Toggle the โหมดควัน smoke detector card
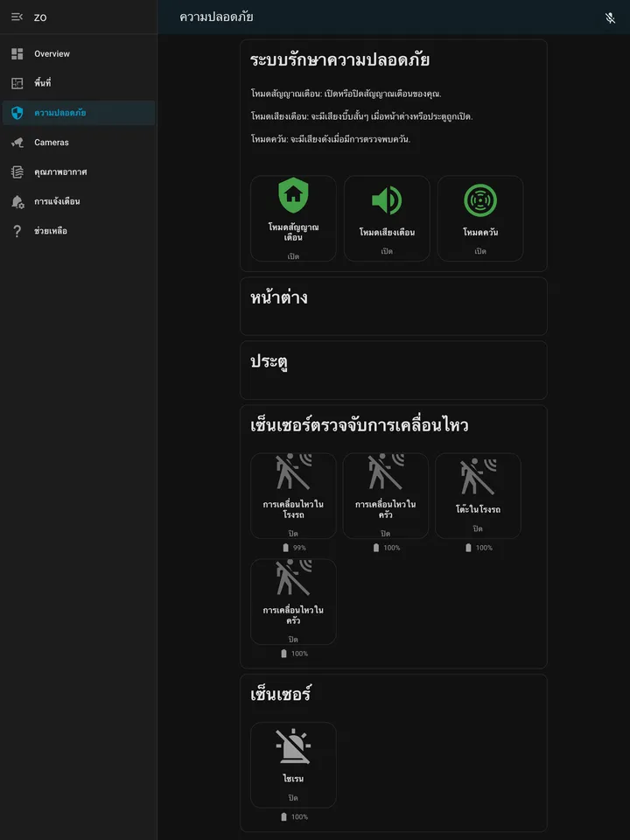The image size is (630, 840). (x=480, y=219)
